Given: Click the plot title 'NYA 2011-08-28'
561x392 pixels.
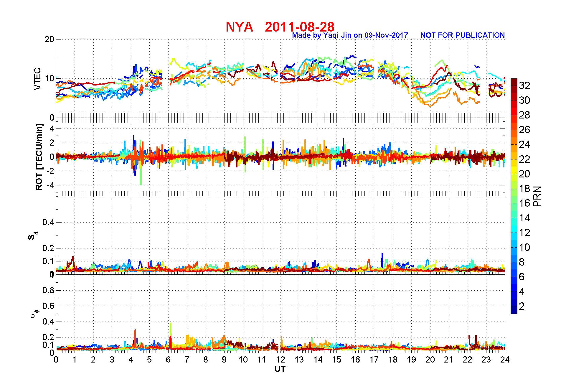Looking at the screenshot, I should [280, 27].
